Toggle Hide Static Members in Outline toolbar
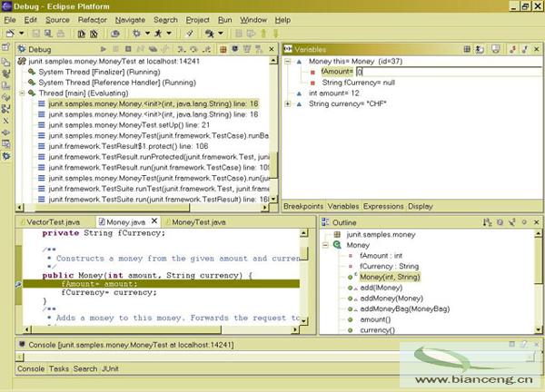 pos(512,222)
